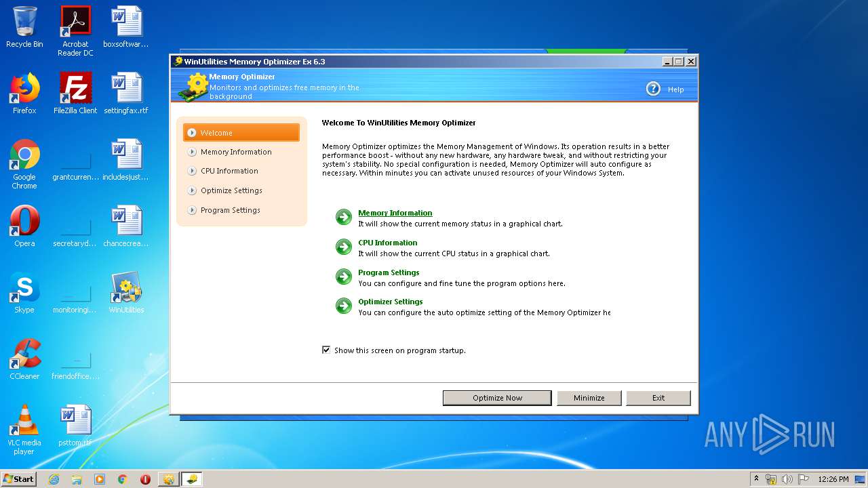Screen dimensions: 868x488
Task: Select the FileZilla Client desktop icon
Action: [x=75, y=94]
